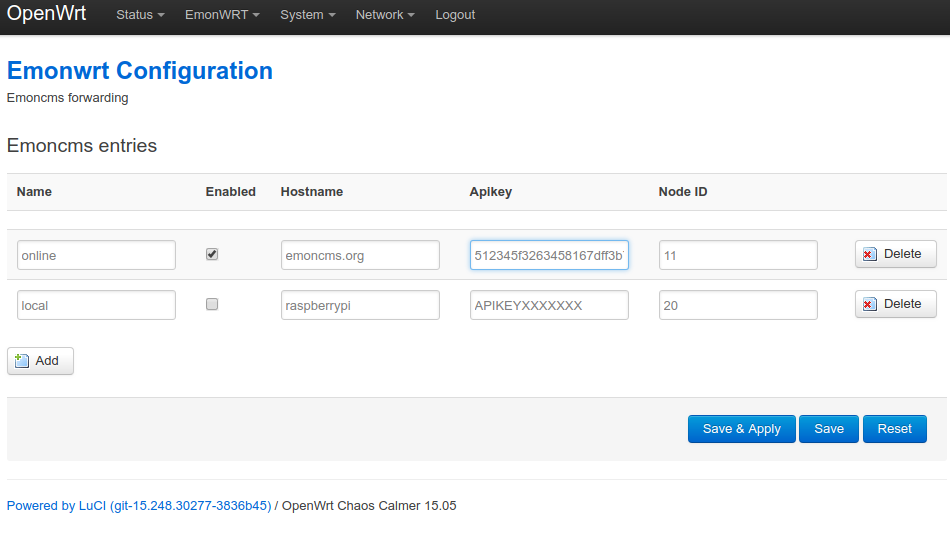Click Logout in the top navigation
The width and height of the screenshot is (950, 534).
click(x=455, y=15)
